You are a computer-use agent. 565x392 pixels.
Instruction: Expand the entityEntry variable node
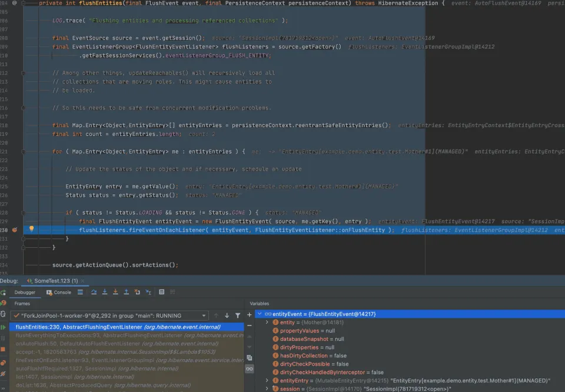coord(267,380)
